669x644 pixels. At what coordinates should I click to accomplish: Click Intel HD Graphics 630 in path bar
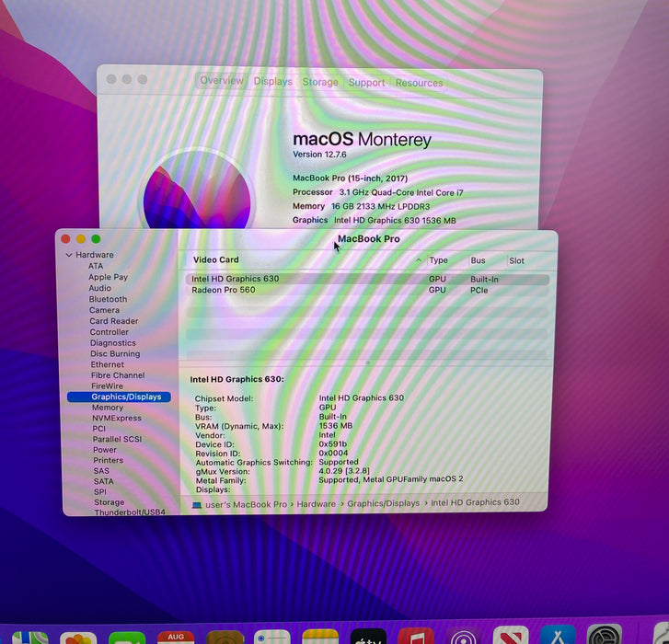coord(475,502)
